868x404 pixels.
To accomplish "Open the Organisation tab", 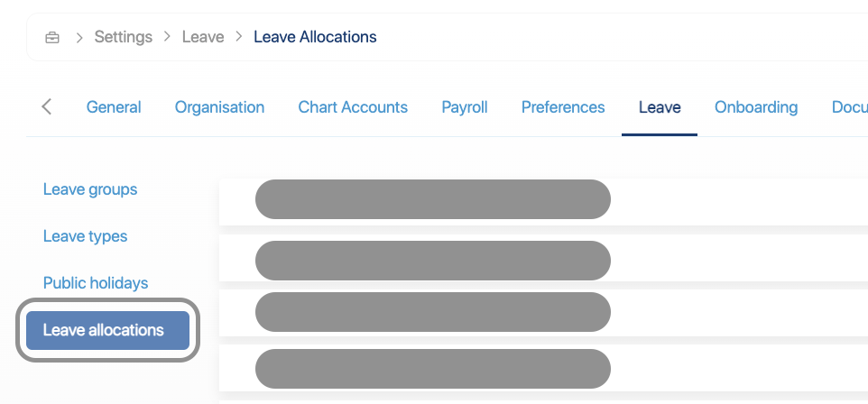I will 219,107.
